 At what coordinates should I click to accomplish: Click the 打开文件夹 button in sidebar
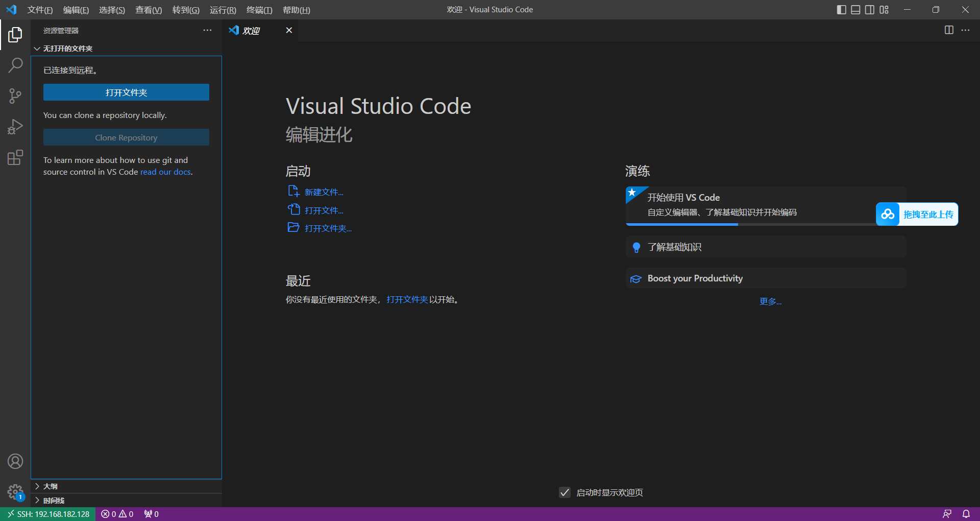(x=126, y=92)
